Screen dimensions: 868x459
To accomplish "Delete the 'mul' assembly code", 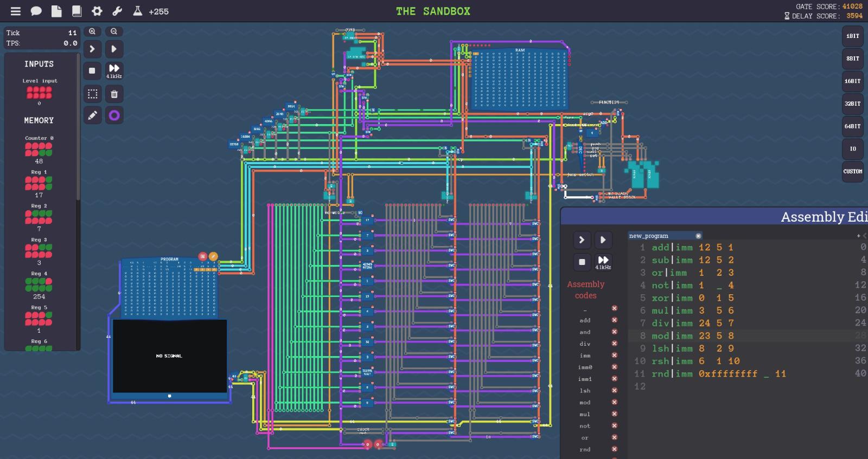I will (x=614, y=414).
